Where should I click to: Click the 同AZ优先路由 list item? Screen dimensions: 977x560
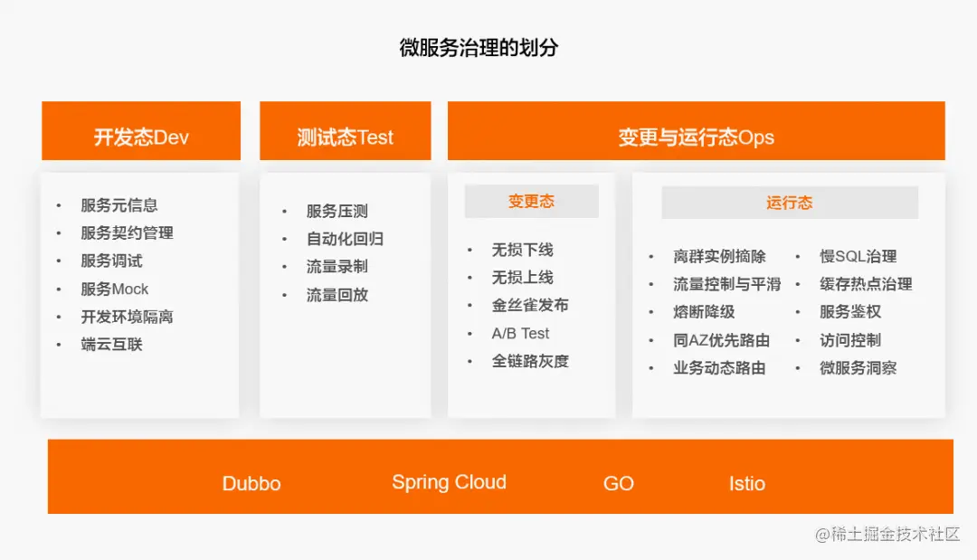coord(722,340)
